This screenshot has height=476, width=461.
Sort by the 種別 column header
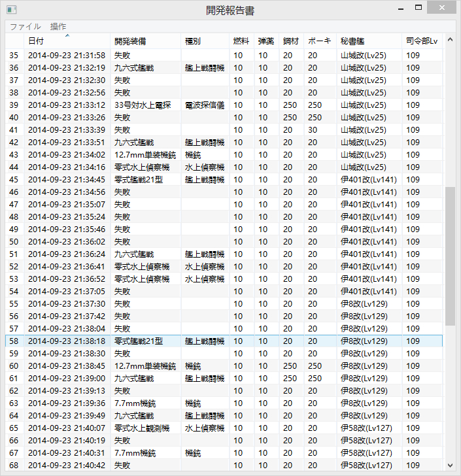205,41
